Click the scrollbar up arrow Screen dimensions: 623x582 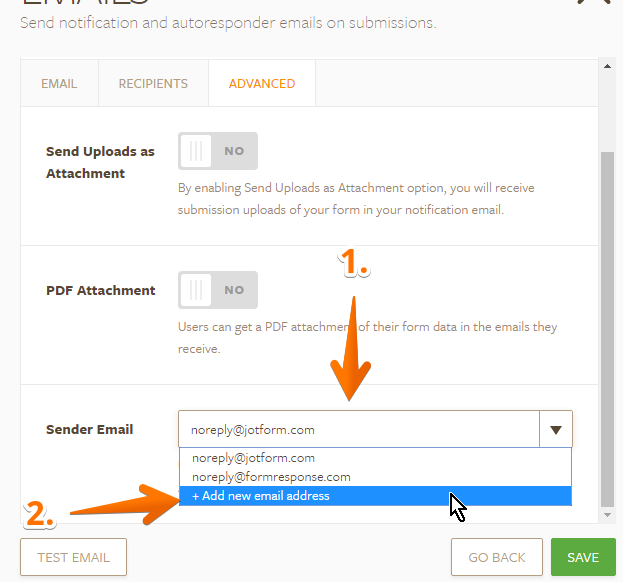(x=605, y=68)
